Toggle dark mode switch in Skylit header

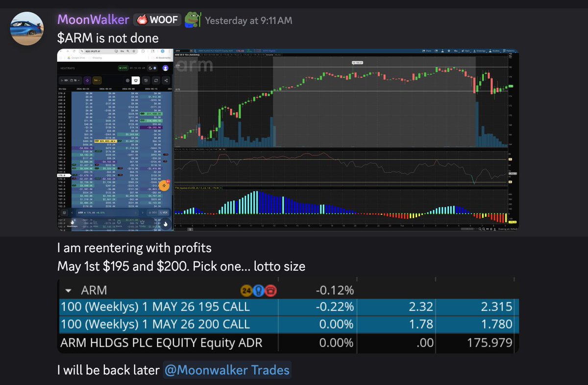[x=152, y=68]
